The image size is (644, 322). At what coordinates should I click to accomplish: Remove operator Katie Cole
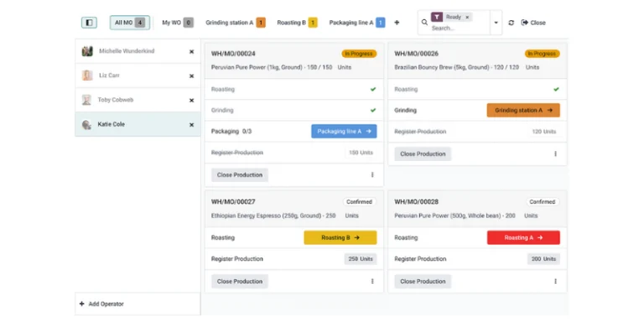191,125
